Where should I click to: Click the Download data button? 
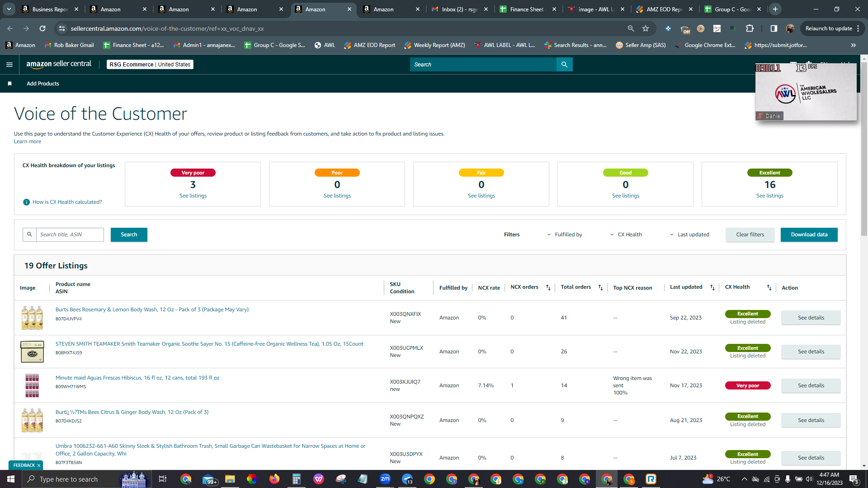tap(809, 235)
